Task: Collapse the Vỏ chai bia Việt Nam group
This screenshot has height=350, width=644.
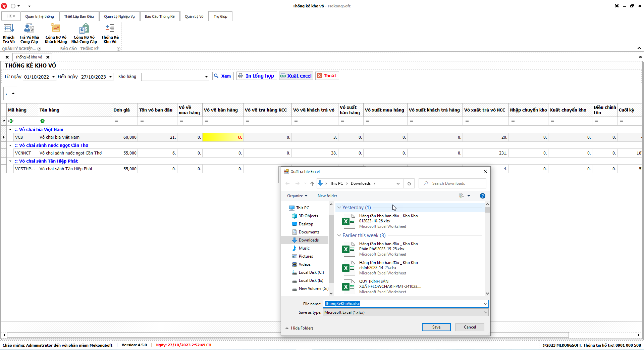Action: 10,130
